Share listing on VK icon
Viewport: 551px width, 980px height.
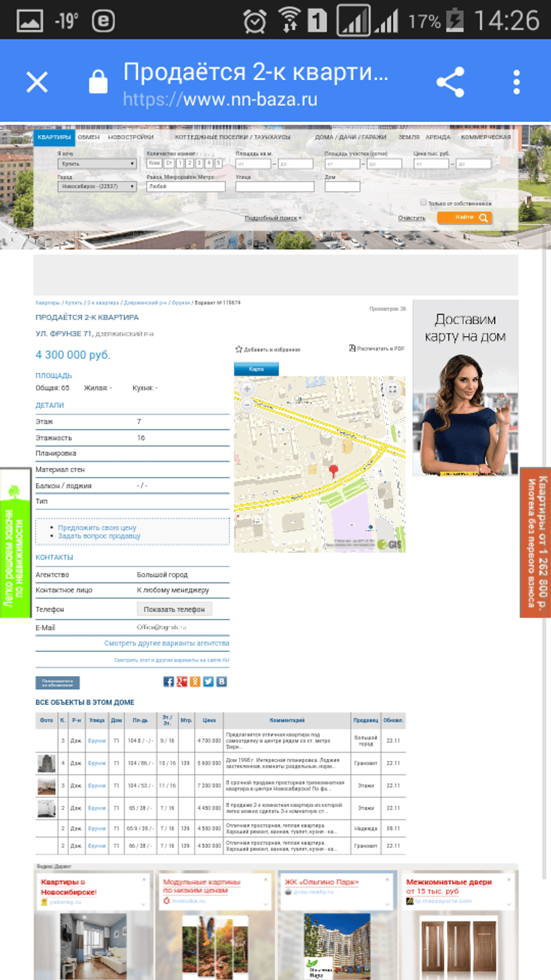pos(222,682)
